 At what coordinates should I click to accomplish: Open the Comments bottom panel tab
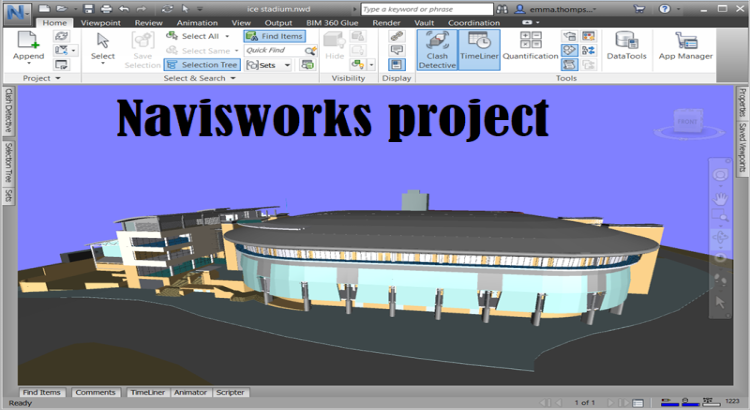96,392
